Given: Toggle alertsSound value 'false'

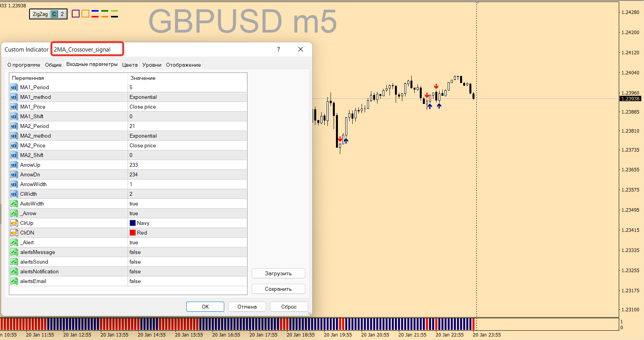Looking at the screenshot, I should click(x=187, y=262).
